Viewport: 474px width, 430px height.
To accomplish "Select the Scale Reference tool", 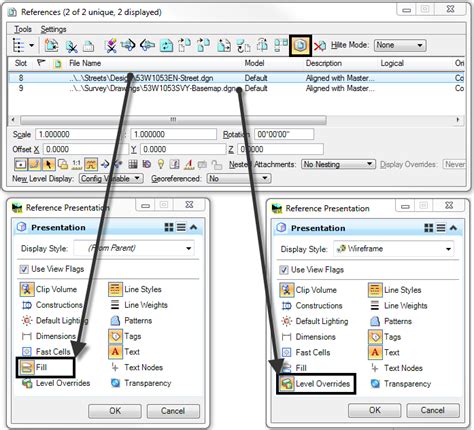I will 224,45.
